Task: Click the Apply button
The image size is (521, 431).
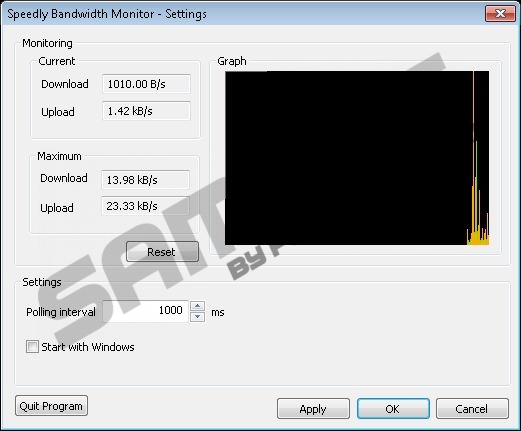Action: pyautogui.click(x=313, y=409)
